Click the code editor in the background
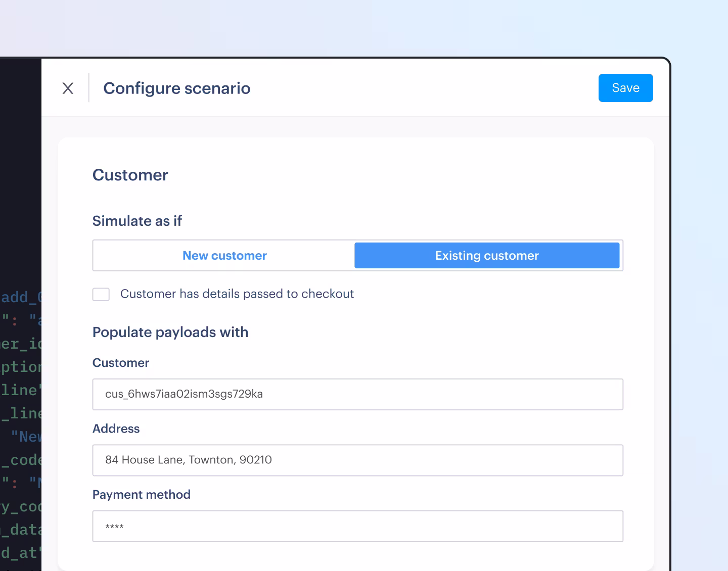The height and width of the screenshot is (571, 728). click(x=20, y=404)
